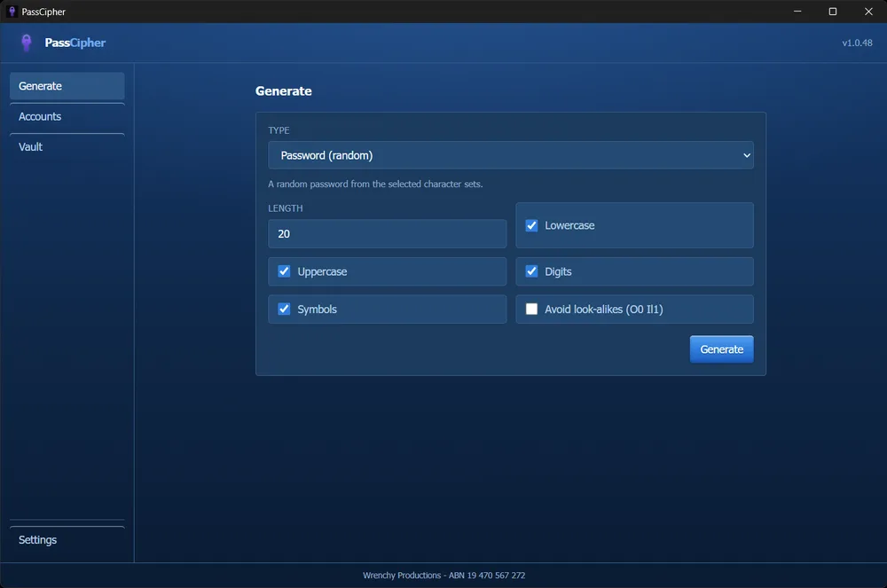The width and height of the screenshot is (887, 588).
Task: Open the Accounts sidebar tab
Action: point(67,116)
